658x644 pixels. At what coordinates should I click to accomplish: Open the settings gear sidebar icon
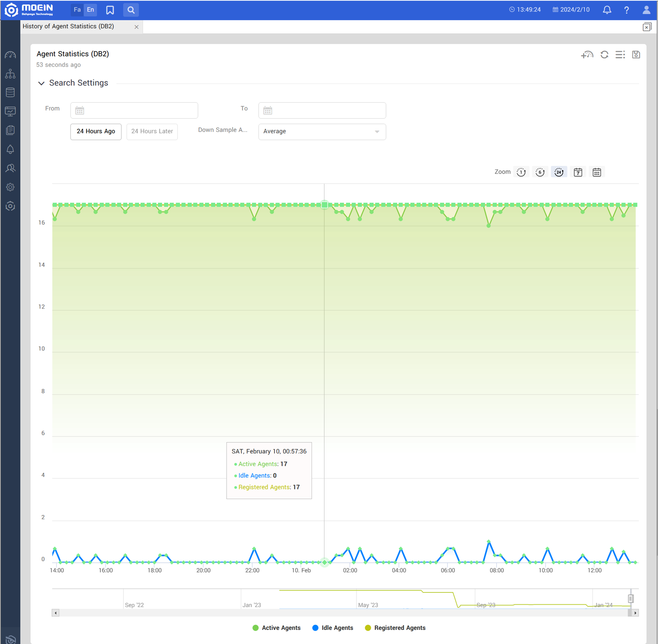(x=10, y=187)
